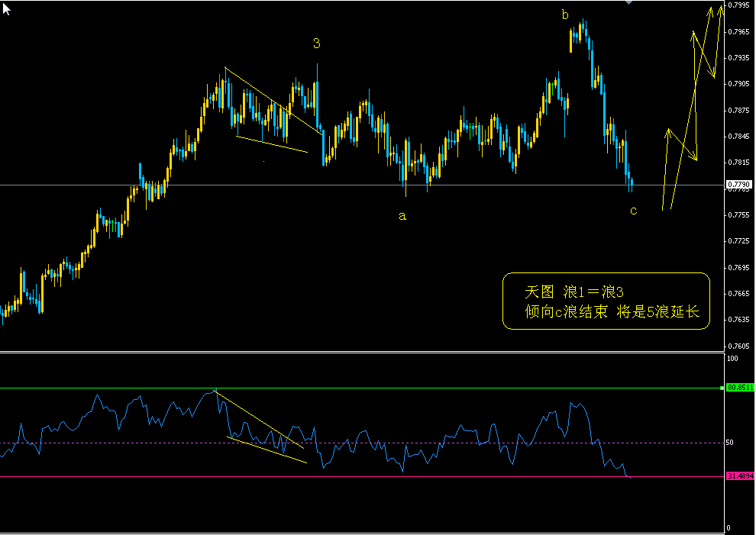756x535 pixels.
Task: Select the wave label "3" annotation
Action: tap(316, 43)
